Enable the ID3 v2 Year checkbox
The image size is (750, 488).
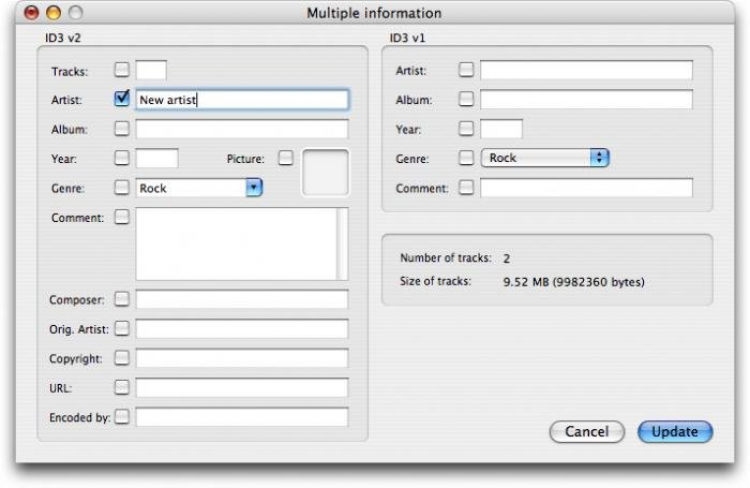122,158
